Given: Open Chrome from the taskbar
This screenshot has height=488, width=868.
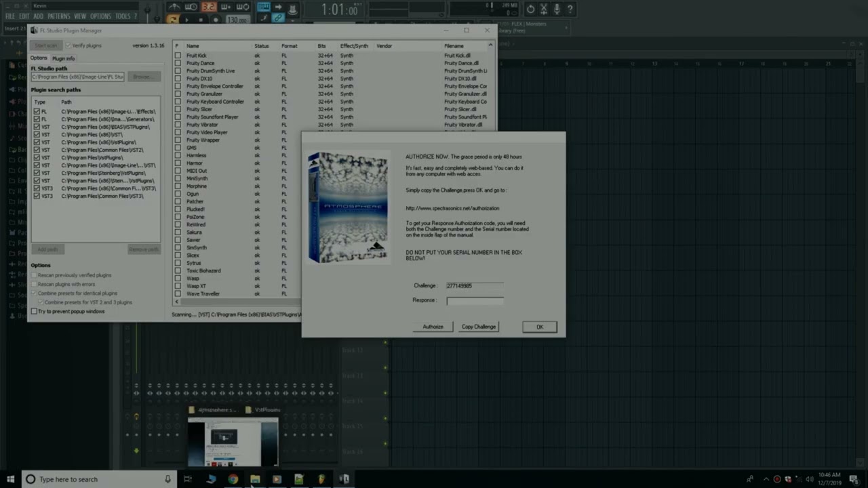Looking at the screenshot, I should 233,479.
